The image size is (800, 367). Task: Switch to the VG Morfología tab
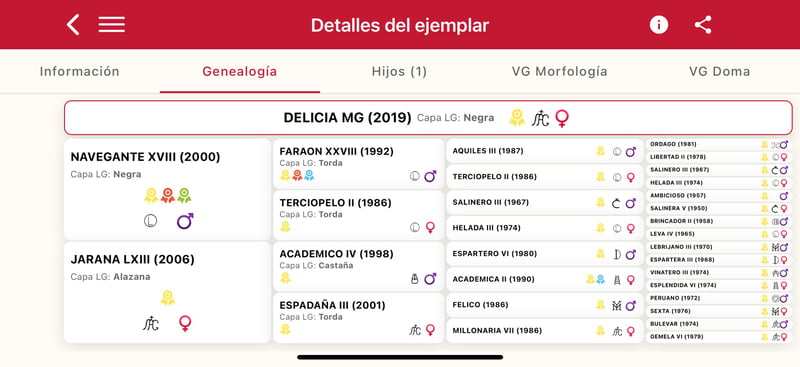pos(560,71)
